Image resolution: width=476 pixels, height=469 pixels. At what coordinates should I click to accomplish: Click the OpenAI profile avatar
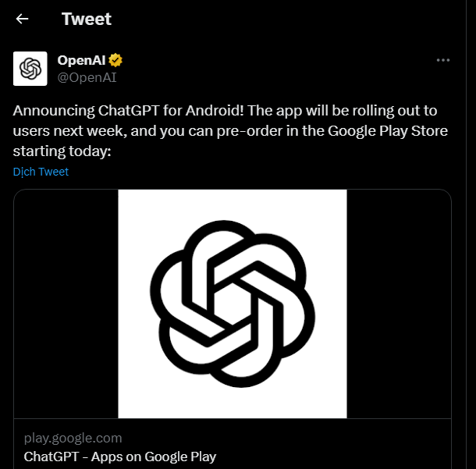[x=30, y=69]
